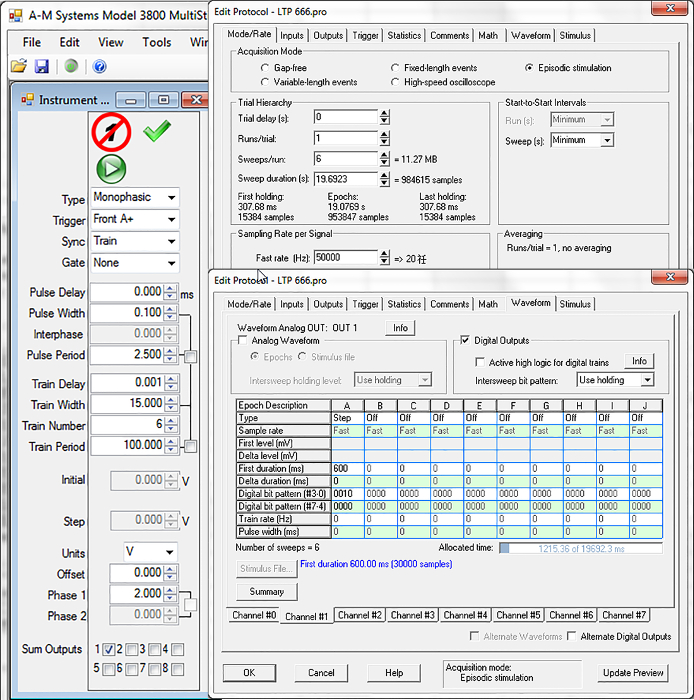This screenshot has width=694, height=700.
Task: Click the open folder toolbar icon
Action: click(x=18, y=67)
